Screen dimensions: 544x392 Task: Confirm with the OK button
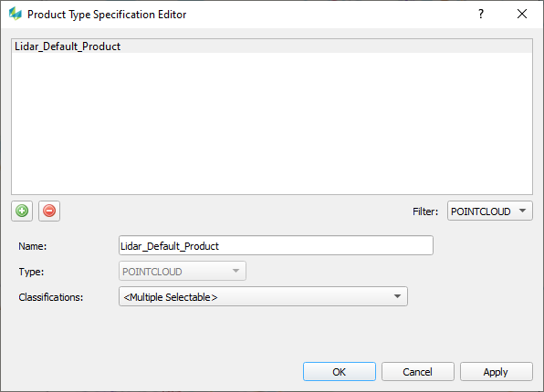coord(340,372)
